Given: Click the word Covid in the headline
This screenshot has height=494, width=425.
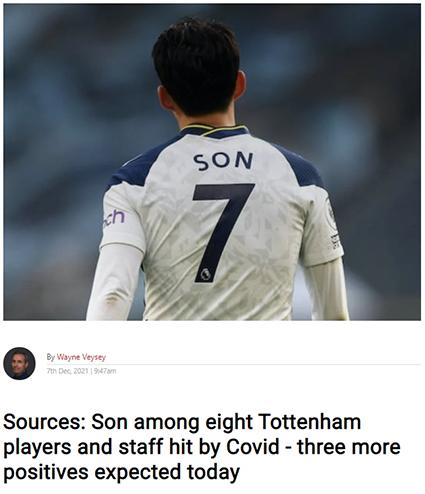Looking at the screenshot, I should [x=253, y=447].
